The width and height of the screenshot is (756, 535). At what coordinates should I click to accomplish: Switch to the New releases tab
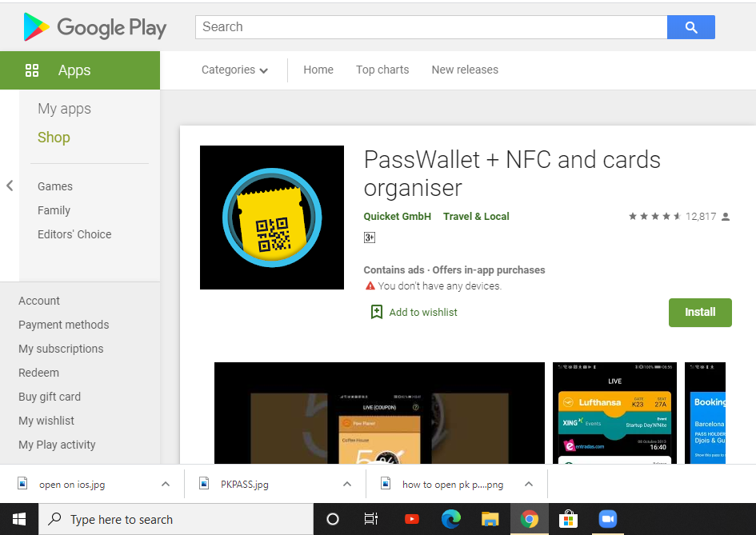point(465,70)
